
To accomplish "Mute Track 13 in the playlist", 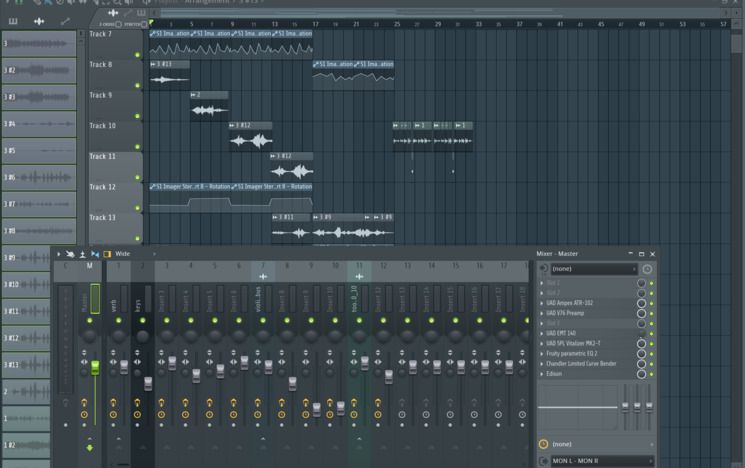I will [137, 239].
